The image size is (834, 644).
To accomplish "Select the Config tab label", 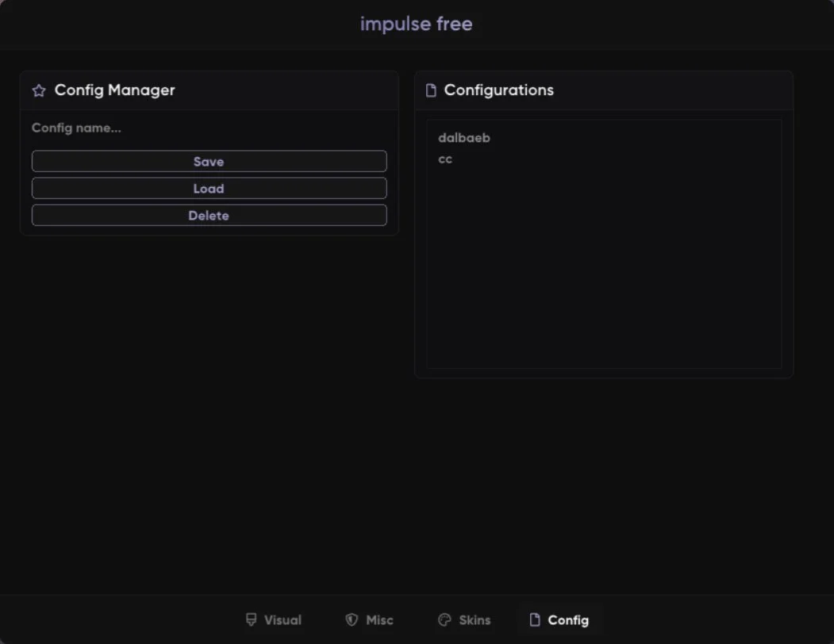I will point(568,620).
